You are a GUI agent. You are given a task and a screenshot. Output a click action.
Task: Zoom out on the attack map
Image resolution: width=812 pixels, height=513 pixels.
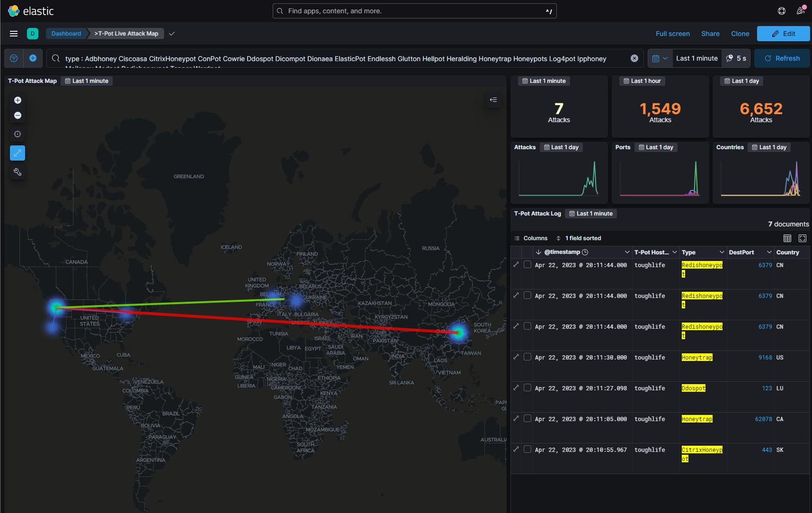(18, 115)
